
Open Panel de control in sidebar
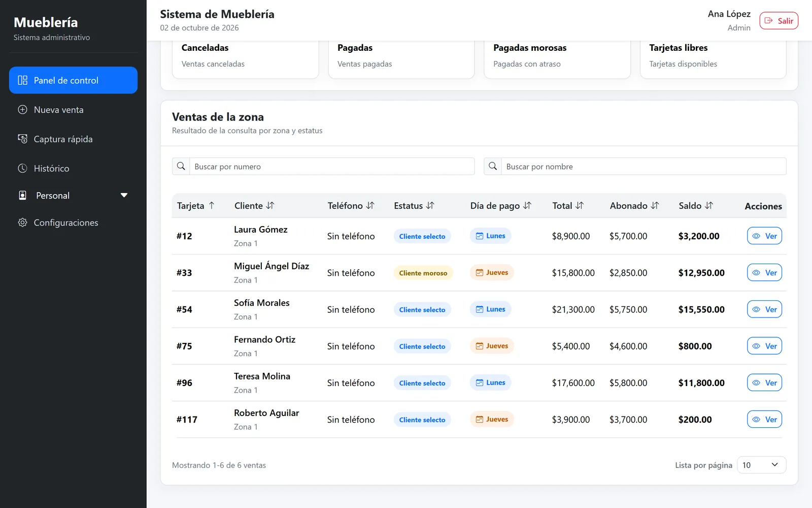pyautogui.click(x=73, y=80)
